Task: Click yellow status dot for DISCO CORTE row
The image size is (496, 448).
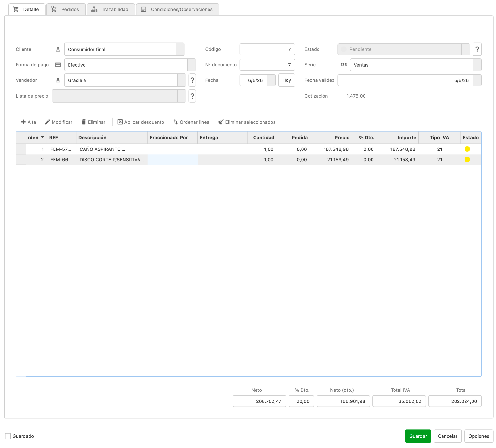Action: [467, 159]
